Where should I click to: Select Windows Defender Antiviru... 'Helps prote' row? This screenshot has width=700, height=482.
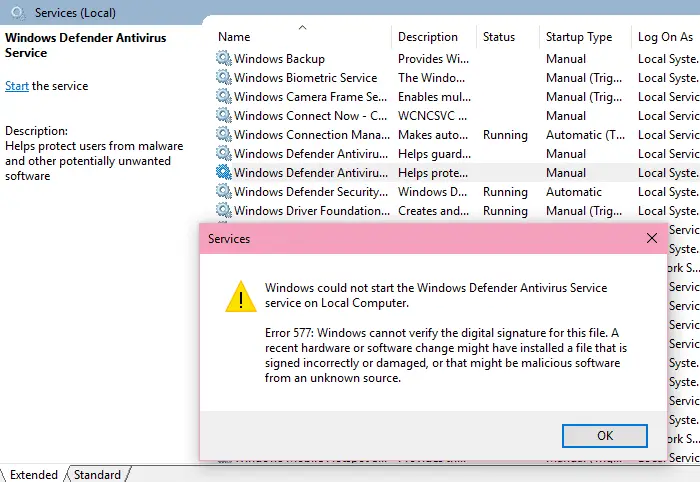(x=458, y=173)
